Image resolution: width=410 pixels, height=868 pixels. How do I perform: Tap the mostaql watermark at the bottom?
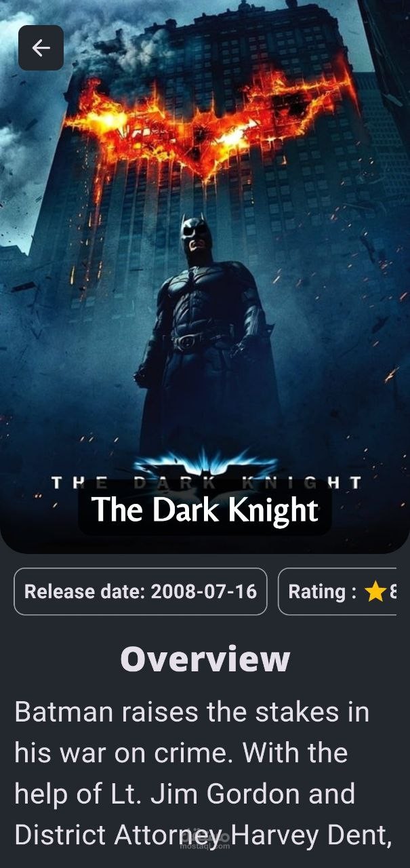point(204,840)
